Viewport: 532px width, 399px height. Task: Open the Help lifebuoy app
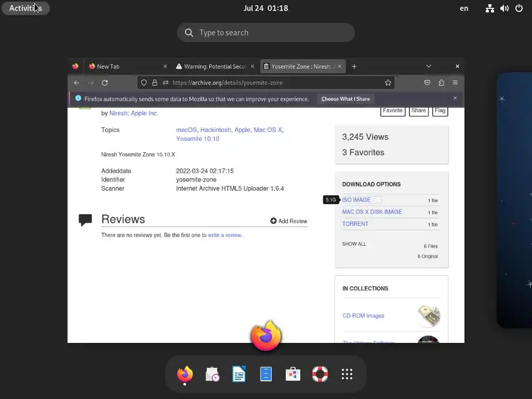click(x=320, y=374)
